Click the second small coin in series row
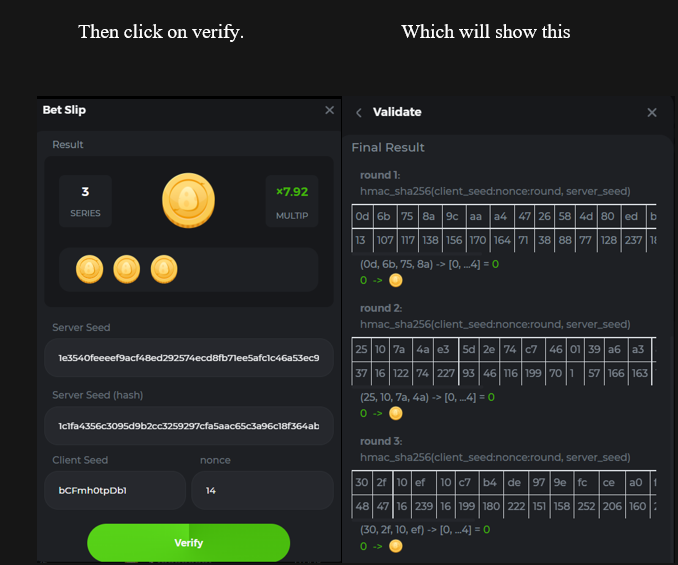Viewport: 678px width, 565px height. pyautogui.click(x=126, y=269)
